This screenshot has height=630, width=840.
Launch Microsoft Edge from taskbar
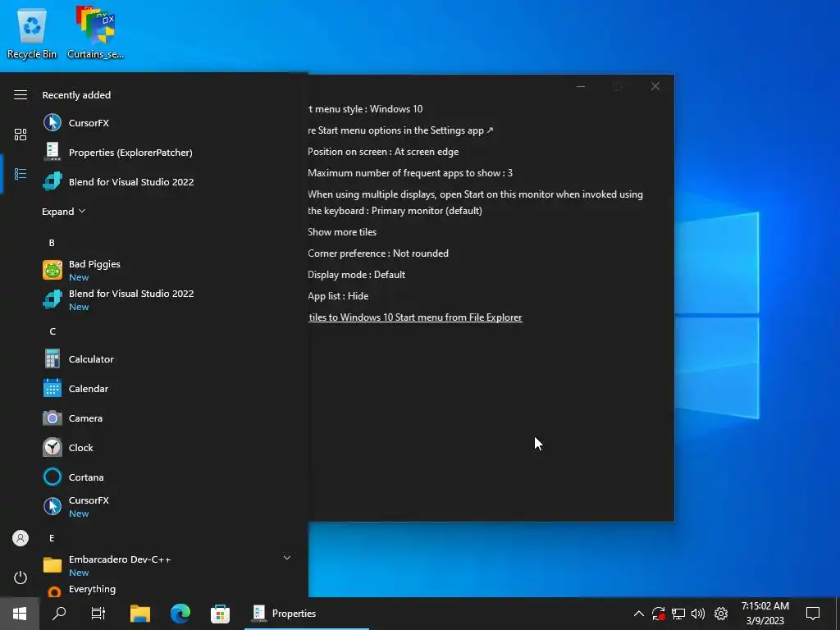(180, 614)
